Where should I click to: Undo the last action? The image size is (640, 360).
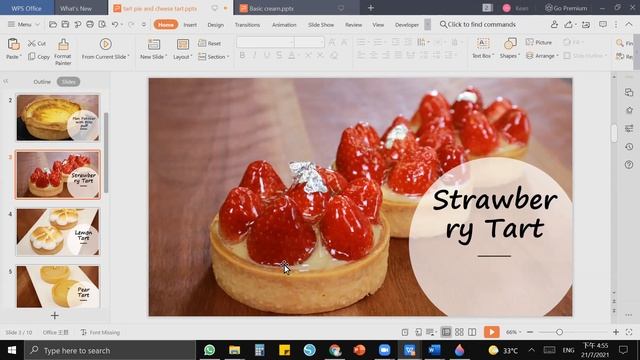pos(115,24)
